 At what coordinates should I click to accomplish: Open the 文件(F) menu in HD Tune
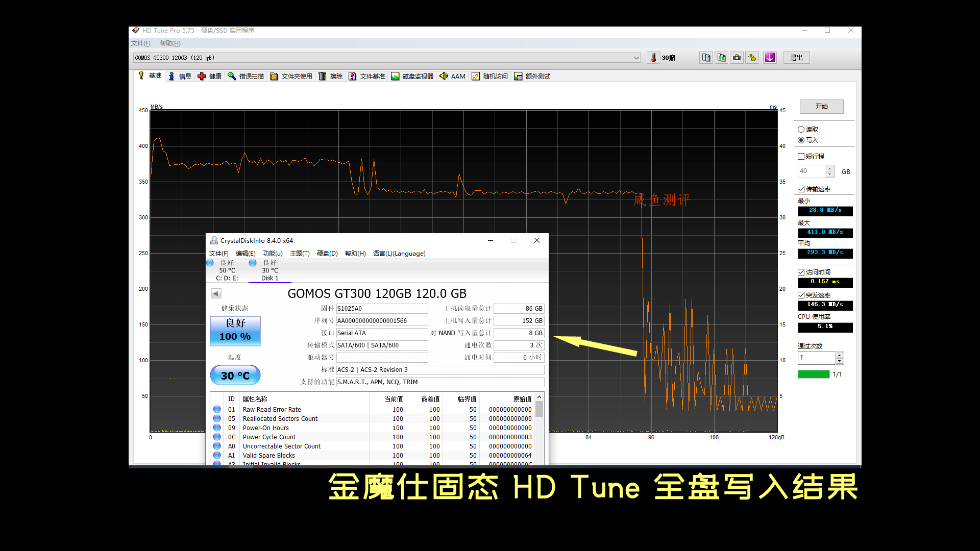[141, 43]
